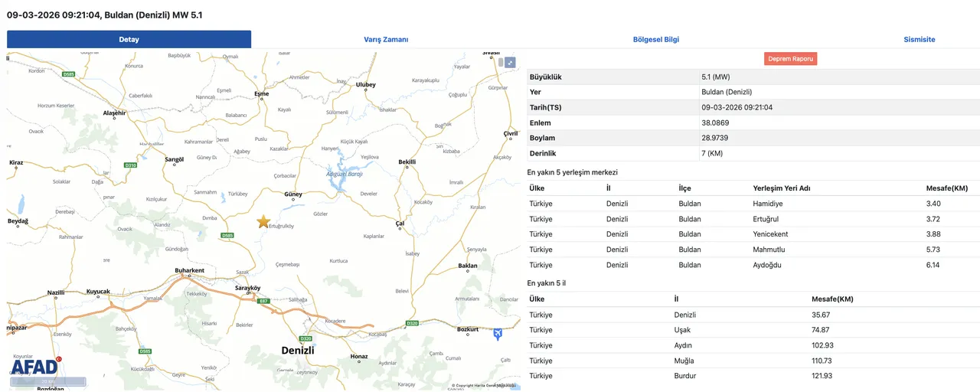Viewport: 980px width, 392px height.
Task: Click the gold star epicenter marker
Action: click(263, 221)
